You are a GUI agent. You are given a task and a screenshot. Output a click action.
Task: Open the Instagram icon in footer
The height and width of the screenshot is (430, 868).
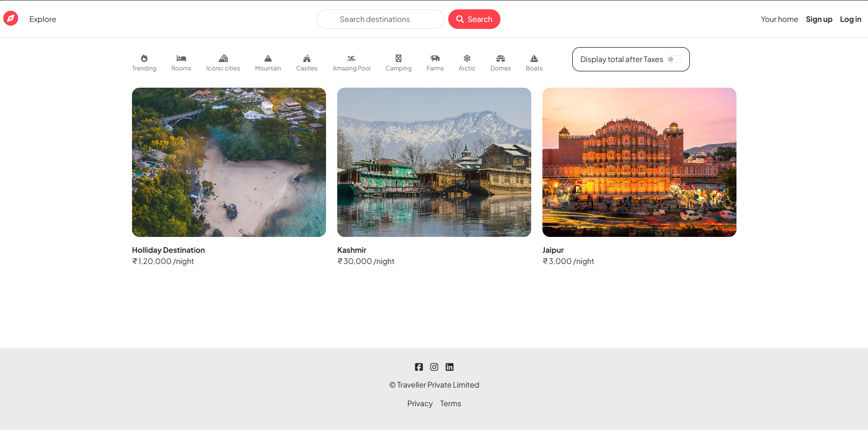434,367
